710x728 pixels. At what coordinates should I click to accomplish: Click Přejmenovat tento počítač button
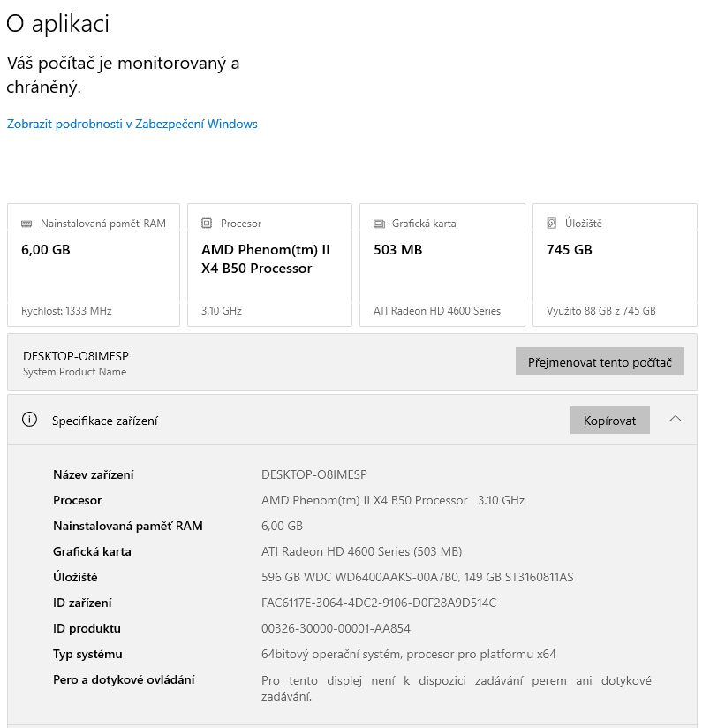pyautogui.click(x=600, y=362)
